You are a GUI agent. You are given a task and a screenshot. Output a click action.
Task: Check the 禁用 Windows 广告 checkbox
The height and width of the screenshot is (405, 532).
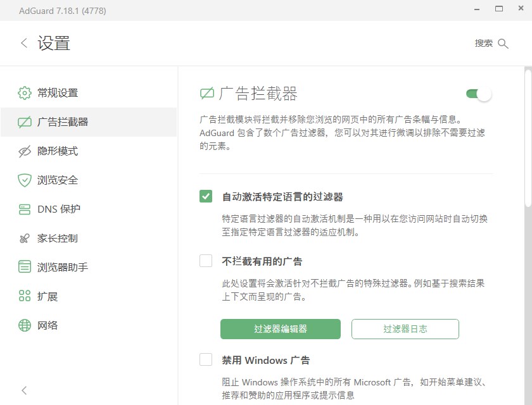click(x=206, y=359)
